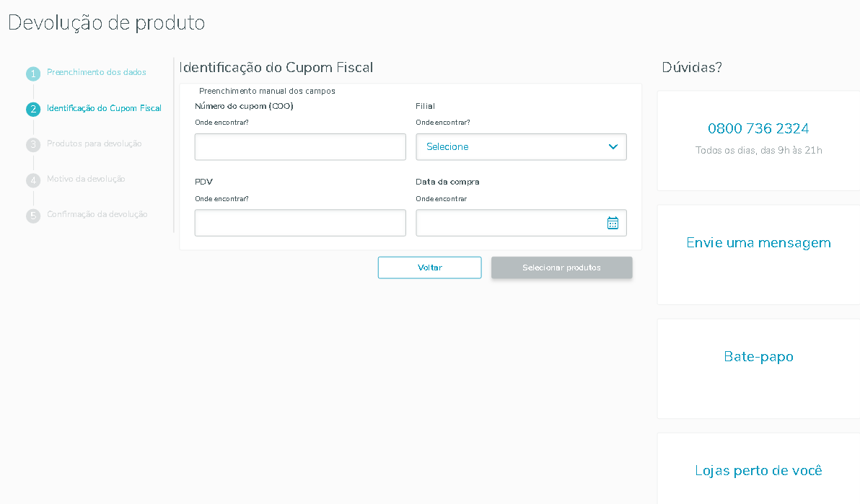
Task: Select Produtos para devolução step label
Action: [x=94, y=143]
